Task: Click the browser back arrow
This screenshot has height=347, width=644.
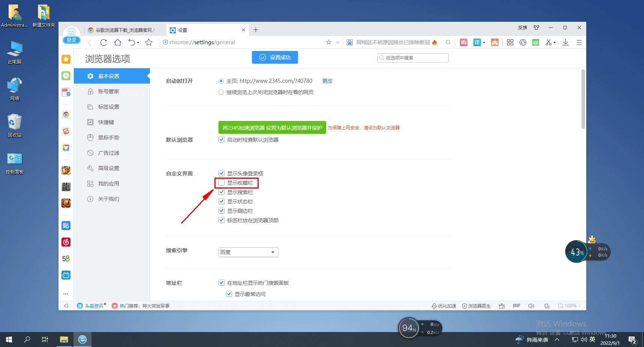Action: [90, 42]
